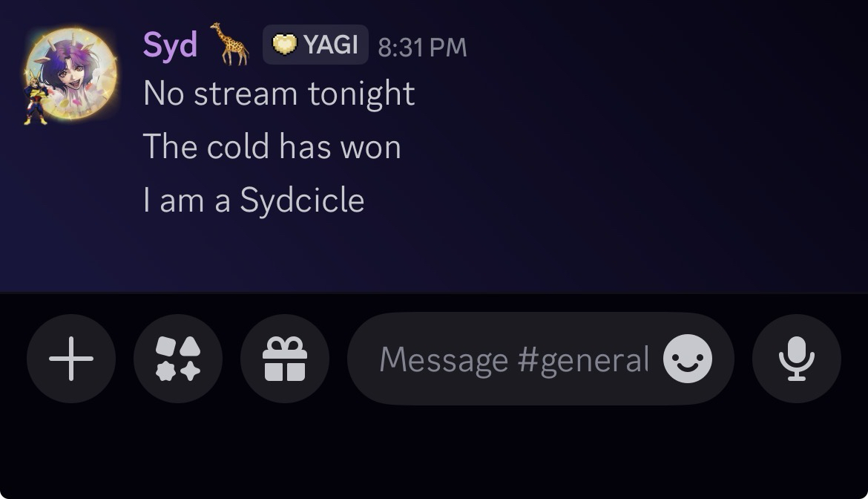Tap the microphone voice message button
Image resolution: width=868 pixels, height=499 pixels.
pos(797,359)
